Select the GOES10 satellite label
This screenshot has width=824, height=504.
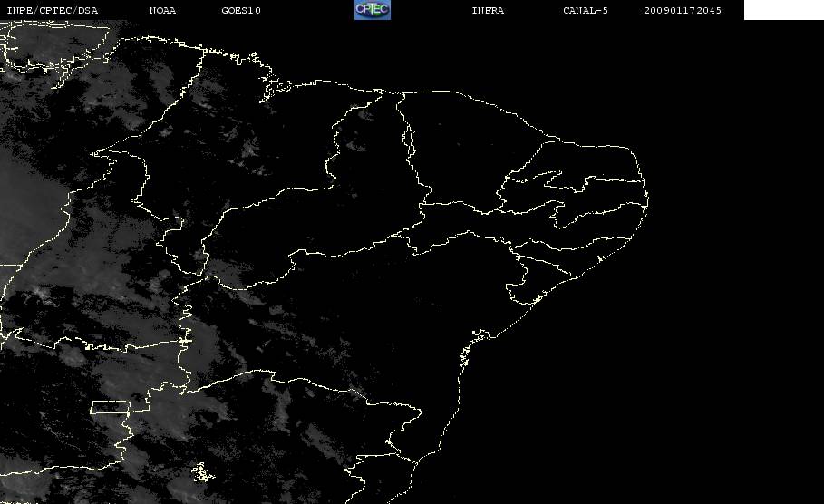click(x=241, y=11)
